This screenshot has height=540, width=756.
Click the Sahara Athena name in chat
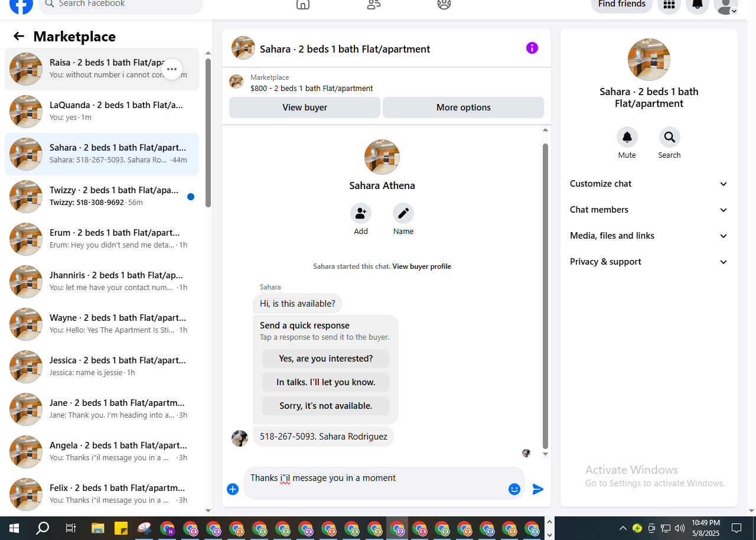coord(382,186)
